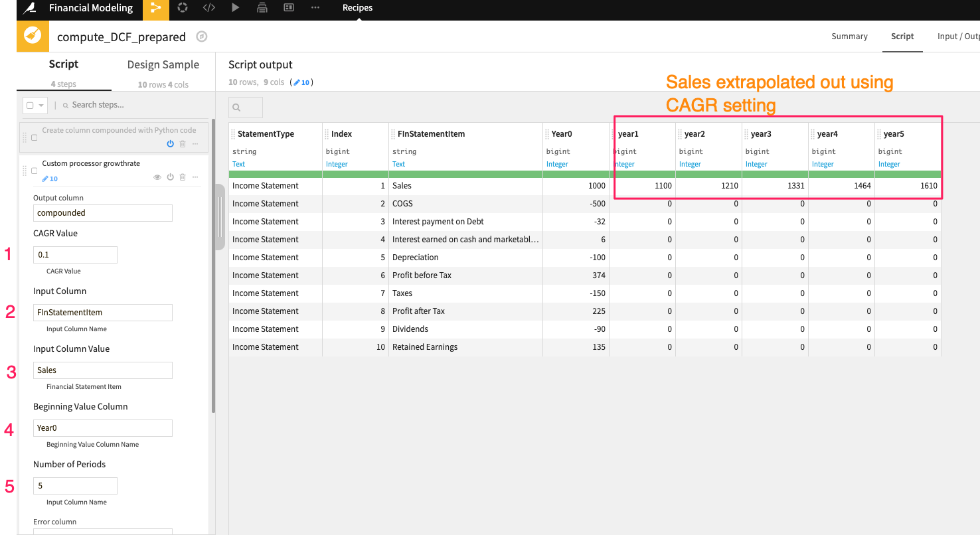
Task: Click green validity bar under Year0 column
Action: point(576,174)
